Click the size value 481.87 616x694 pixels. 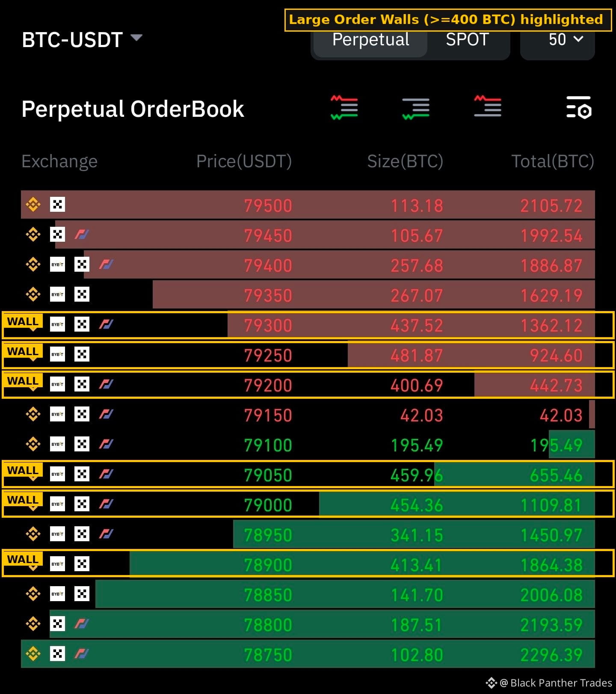click(417, 356)
